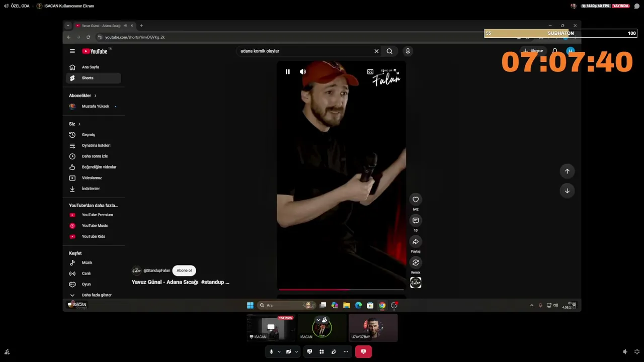Open İndirilenler downloads
The height and width of the screenshot is (362, 644).
[94, 189]
